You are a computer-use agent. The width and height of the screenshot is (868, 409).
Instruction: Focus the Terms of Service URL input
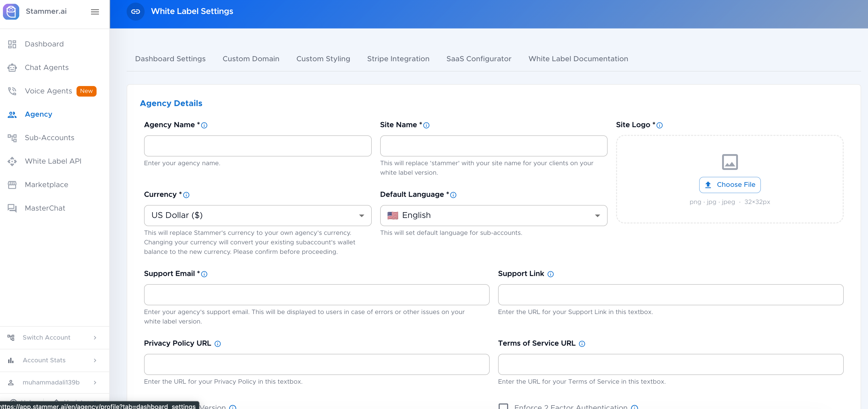(x=671, y=364)
